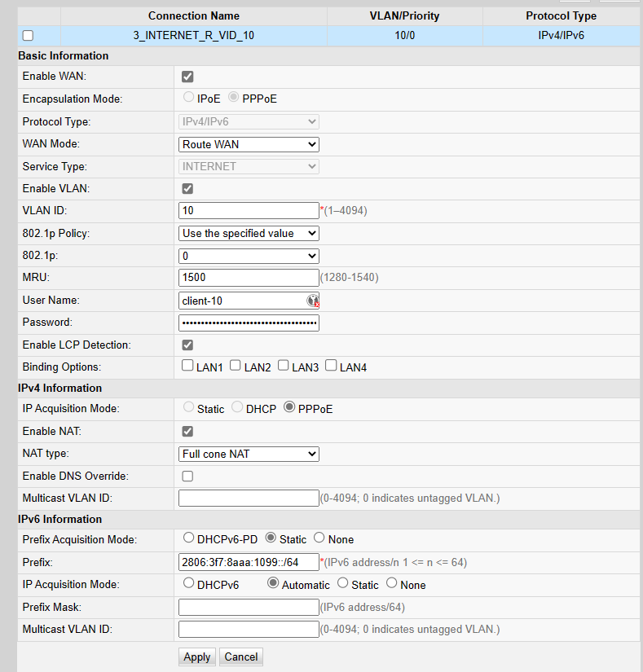This screenshot has width=643, height=672.
Task: Select DHCPv6-PD prefix acquisition mode
Action: click(x=189, y=538)
